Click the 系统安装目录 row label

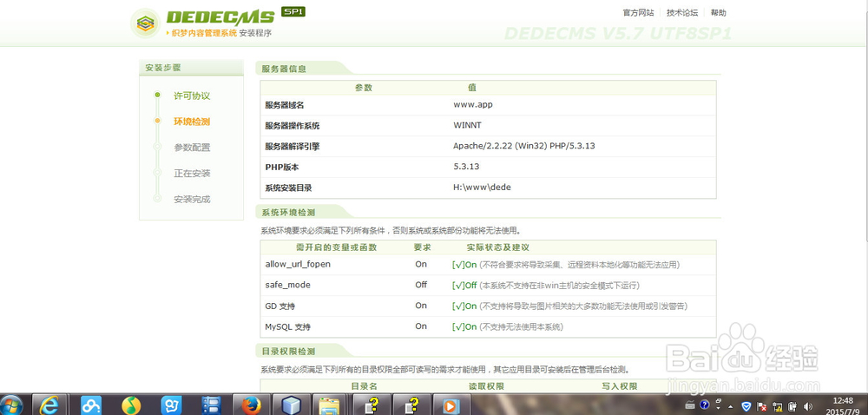coord(288,188)
